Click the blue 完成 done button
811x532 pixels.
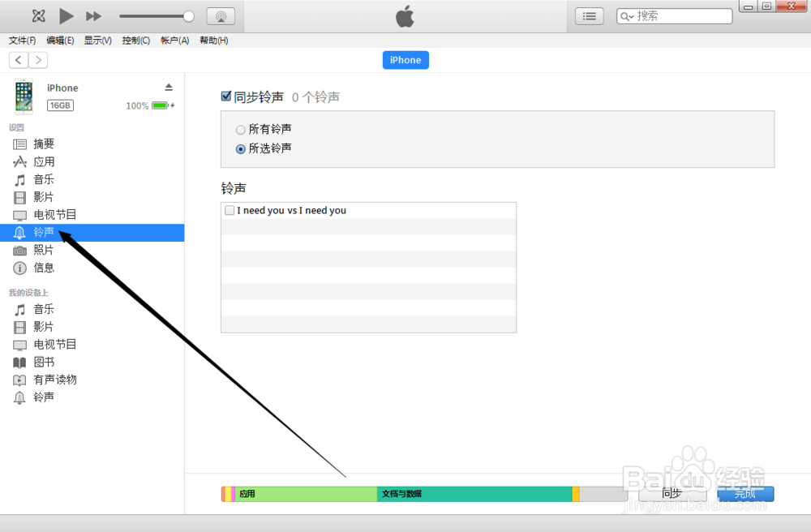pos(745,494)
